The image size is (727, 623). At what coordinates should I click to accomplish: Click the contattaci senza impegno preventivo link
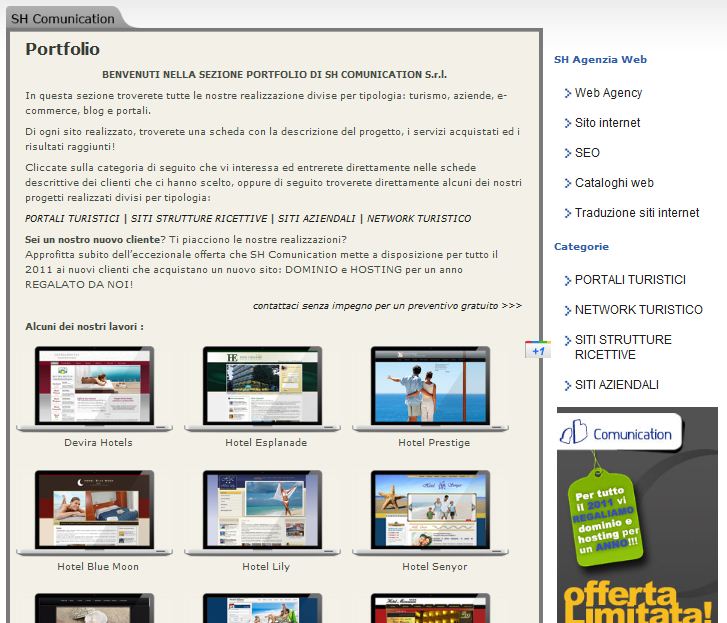point(387,306)
